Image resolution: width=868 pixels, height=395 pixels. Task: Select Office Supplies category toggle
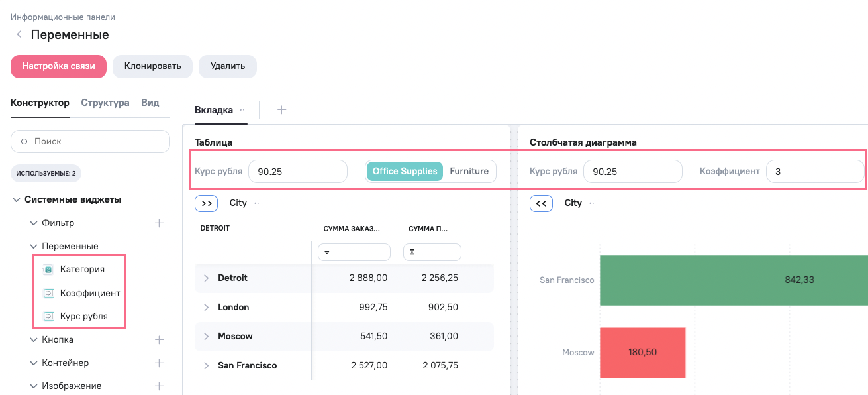coord(405,171)
